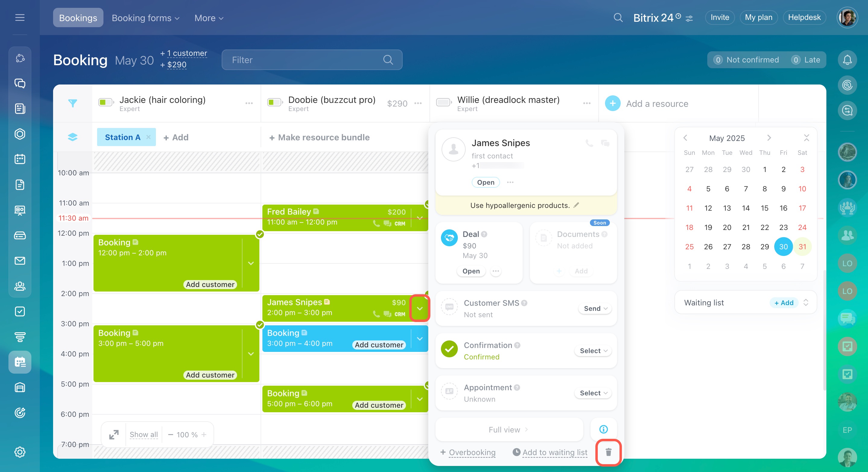
Task: Open the Confirmation Select dropdown
Action: click(593, 351)
